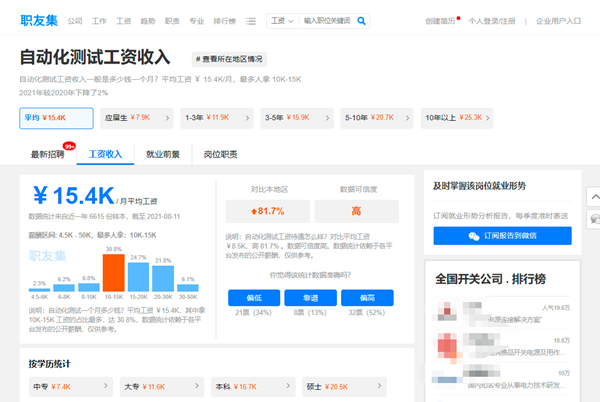
Task: Vote 偏高 on data accuracy
Action: pyautogui.click(x=367, y=298)
